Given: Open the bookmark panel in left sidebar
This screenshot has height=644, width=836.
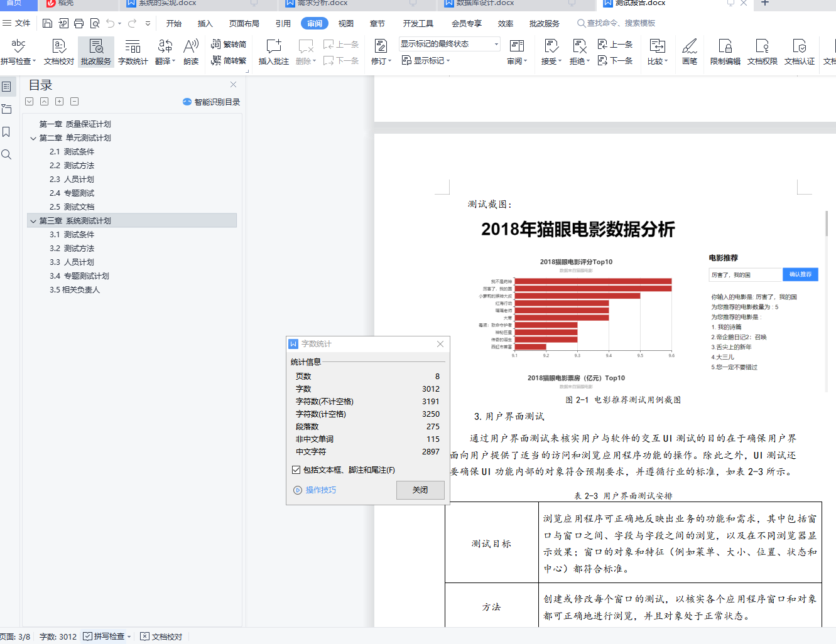Looking at the screenshot, I should (6, 132).
